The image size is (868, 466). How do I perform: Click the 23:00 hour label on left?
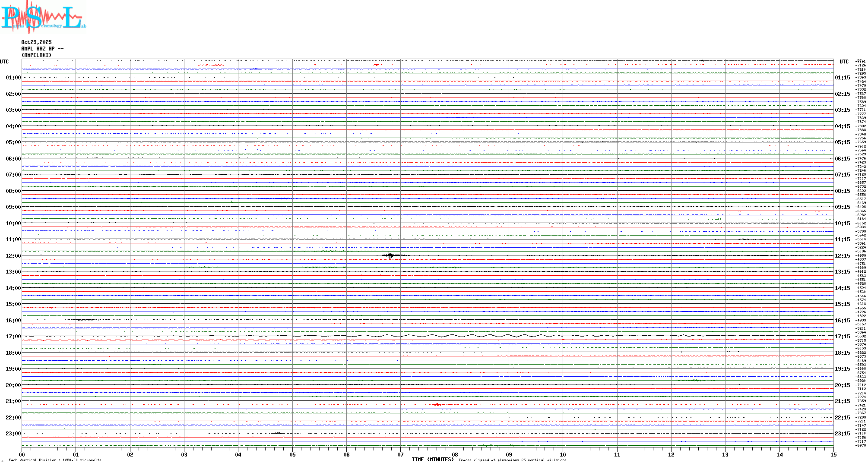pyautogui.click(x=13, y=434)
